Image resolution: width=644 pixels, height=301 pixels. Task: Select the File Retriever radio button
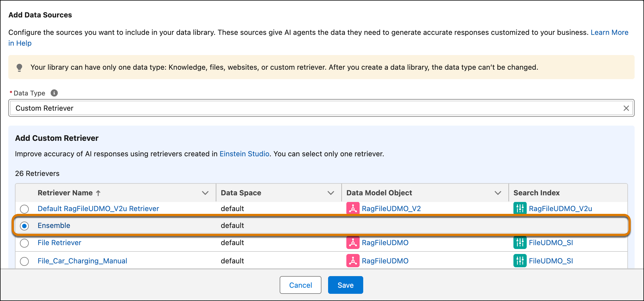(24, 243)
